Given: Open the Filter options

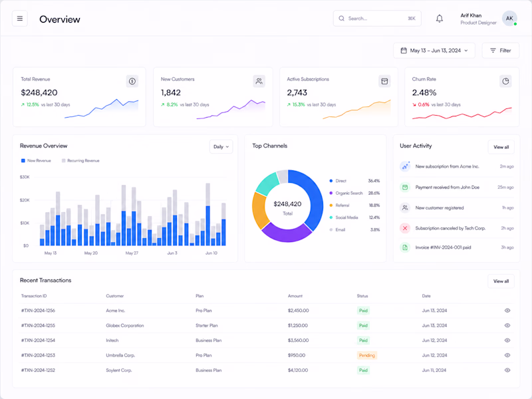Looking at the screenshot, I should (x=501, y=51).
